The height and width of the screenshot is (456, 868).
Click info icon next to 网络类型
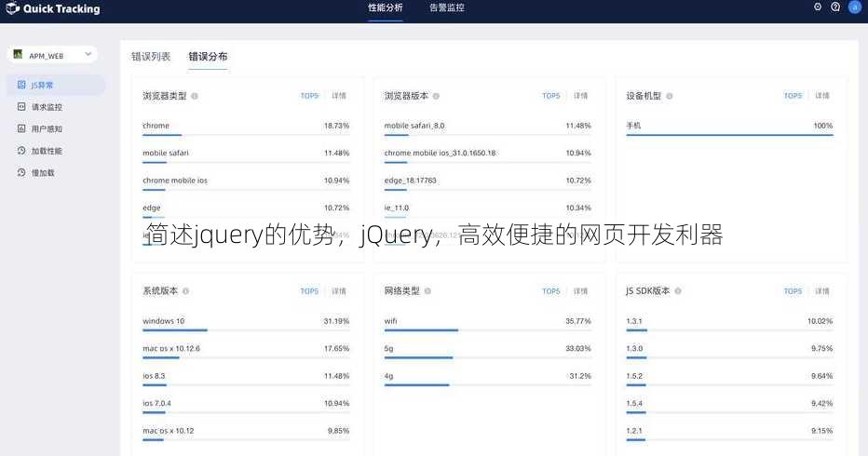click(427, 291)
